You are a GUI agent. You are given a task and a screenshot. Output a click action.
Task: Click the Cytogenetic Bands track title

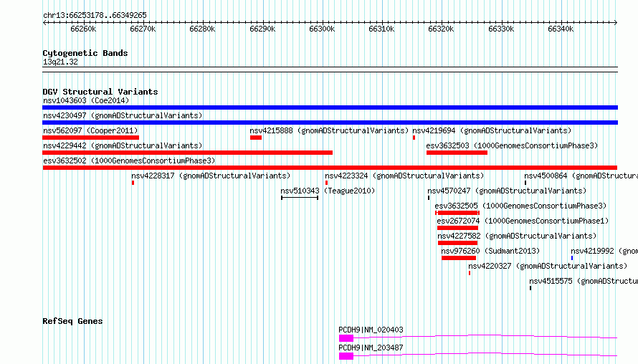pos(85,53)
